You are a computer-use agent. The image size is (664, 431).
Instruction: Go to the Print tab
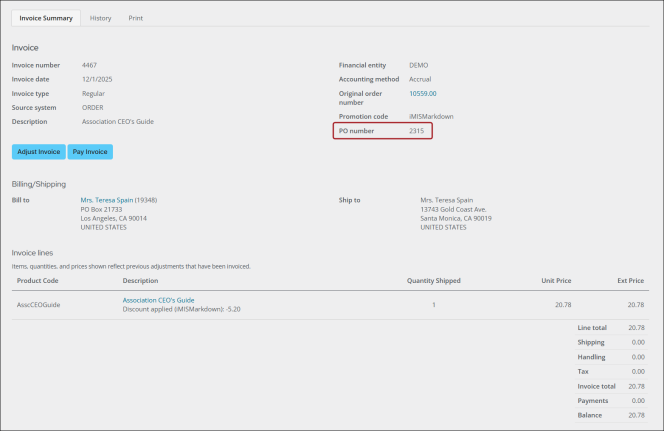click(x=135, y=18)
